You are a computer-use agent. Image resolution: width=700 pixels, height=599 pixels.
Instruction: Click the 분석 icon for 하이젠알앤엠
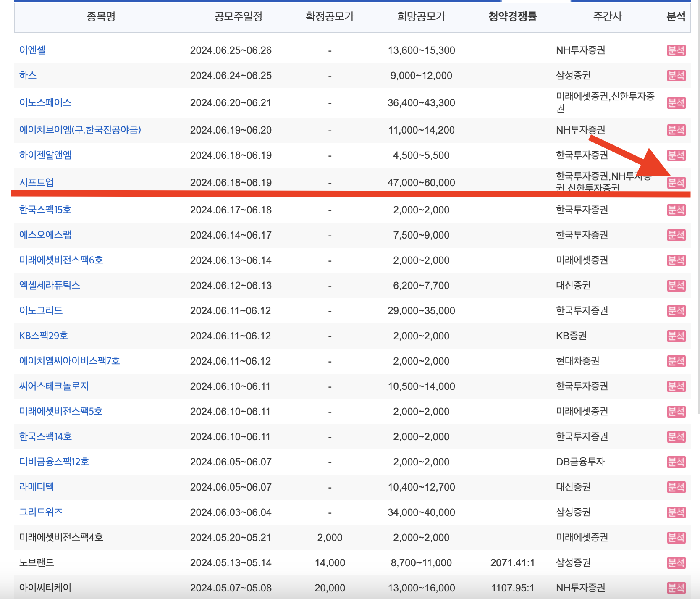[x=676, y=155]
